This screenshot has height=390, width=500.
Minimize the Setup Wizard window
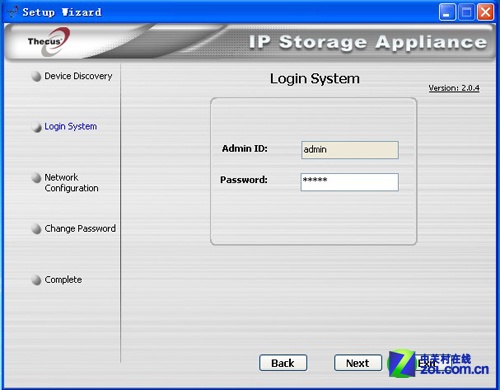[447, 12]
